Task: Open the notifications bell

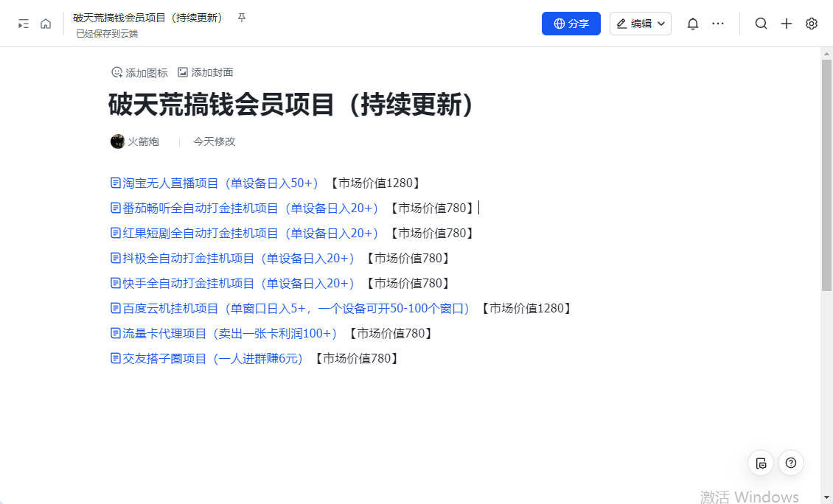Action: (x=692, y=23)
